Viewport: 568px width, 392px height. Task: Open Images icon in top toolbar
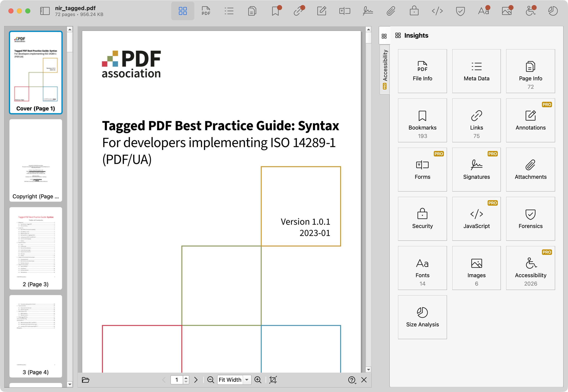507,11
